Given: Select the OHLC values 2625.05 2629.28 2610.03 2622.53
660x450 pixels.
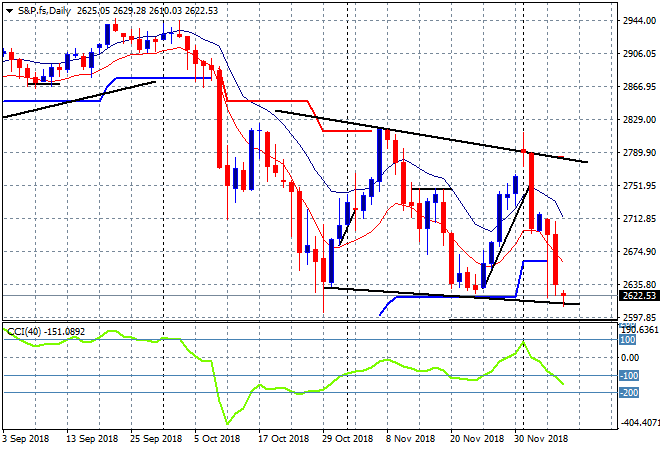Looking at the screenshot, I should (x=147, y=11).
